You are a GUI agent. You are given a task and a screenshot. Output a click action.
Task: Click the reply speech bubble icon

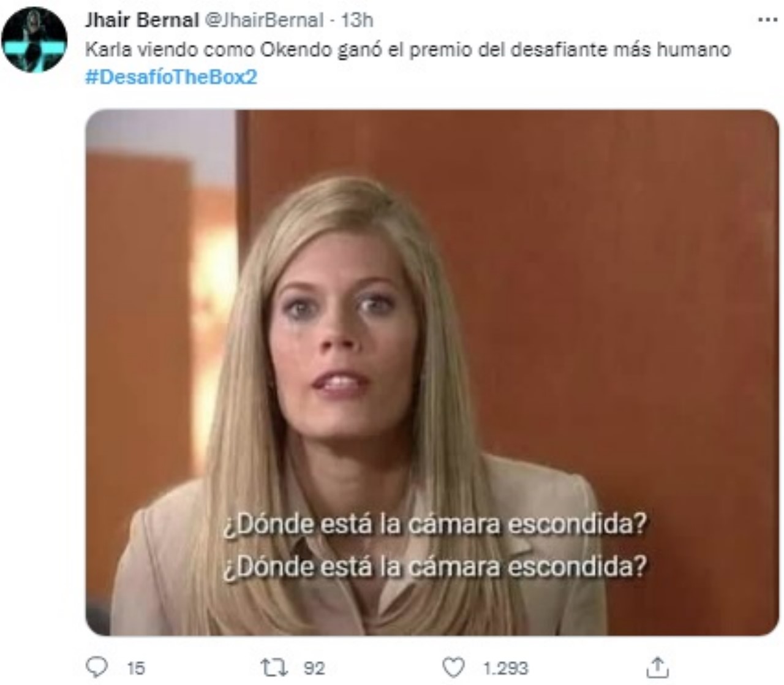(x=97, y=667)
